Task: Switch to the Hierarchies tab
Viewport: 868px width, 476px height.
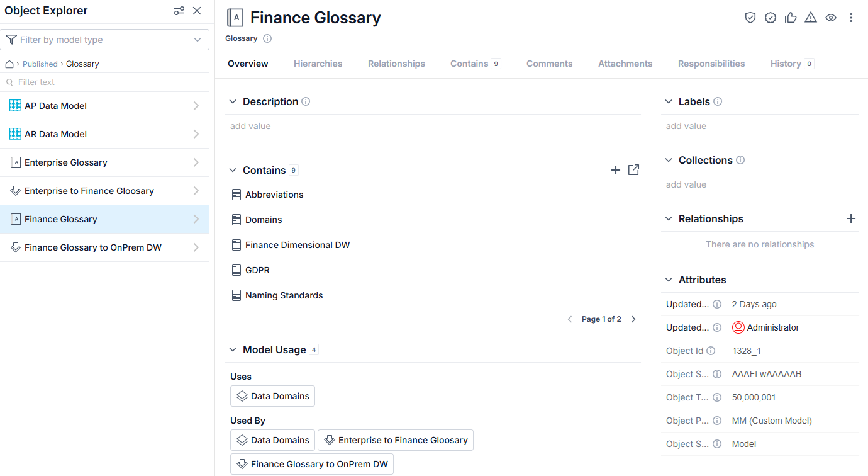Action: tap(318, 64)
